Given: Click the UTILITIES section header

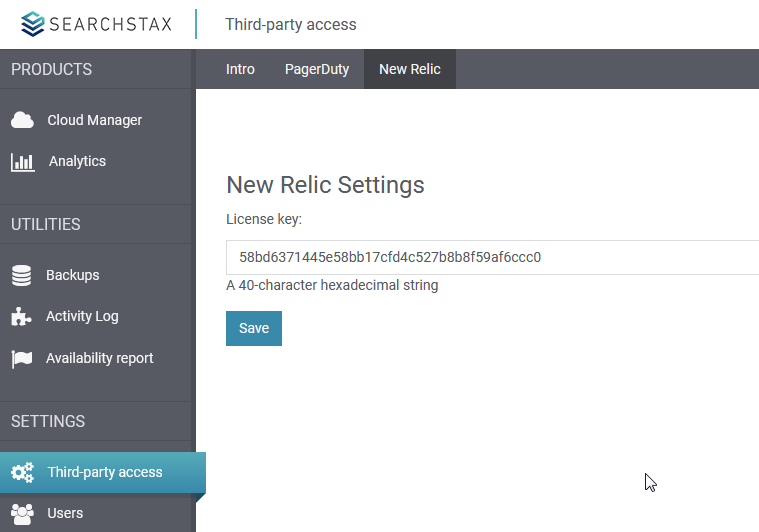Looking at the screenshot, I should coord(46,225).
